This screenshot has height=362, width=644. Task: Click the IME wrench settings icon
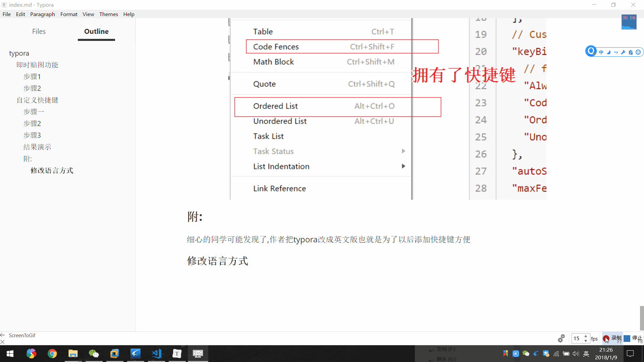pyautogui.click(x=623, y=52)
